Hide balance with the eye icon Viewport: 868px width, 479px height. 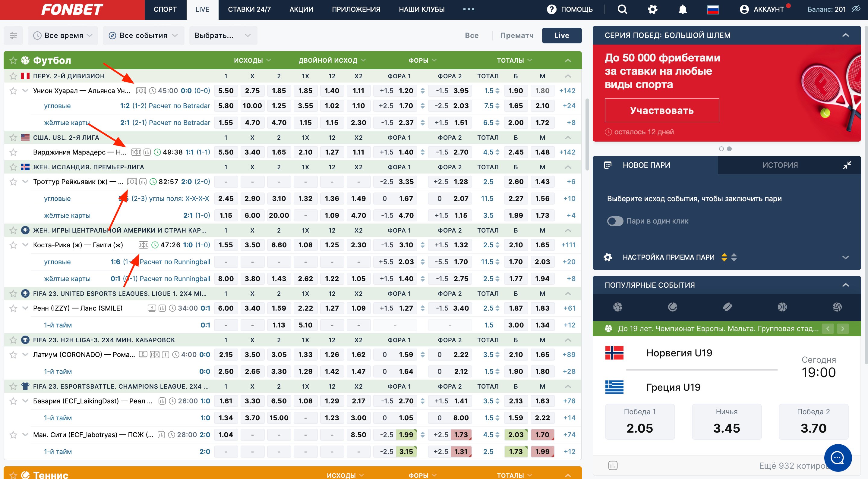856,9
